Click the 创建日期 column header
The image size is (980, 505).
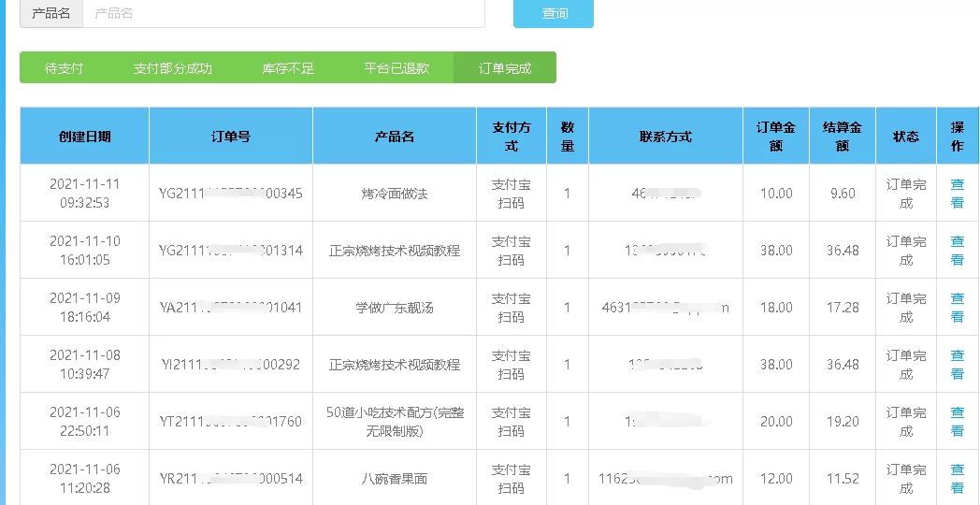pyautogui.click(x=84, y=137)
